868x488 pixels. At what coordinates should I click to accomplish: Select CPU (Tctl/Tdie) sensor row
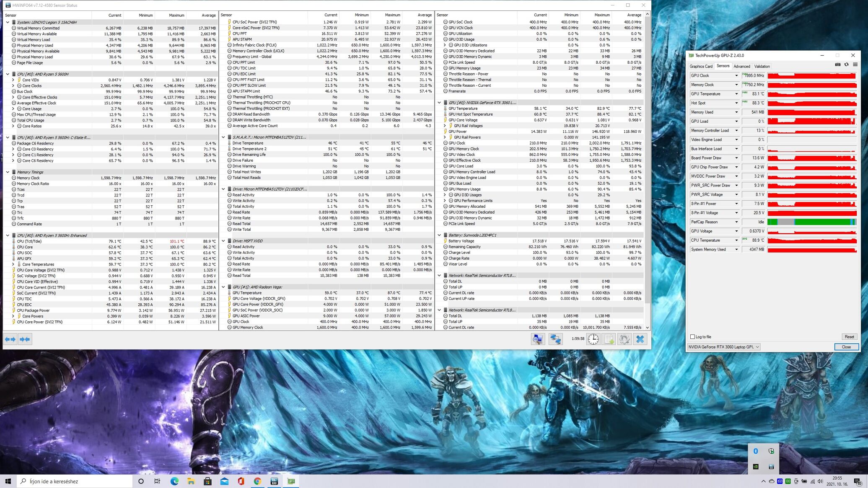coord(111,241)
